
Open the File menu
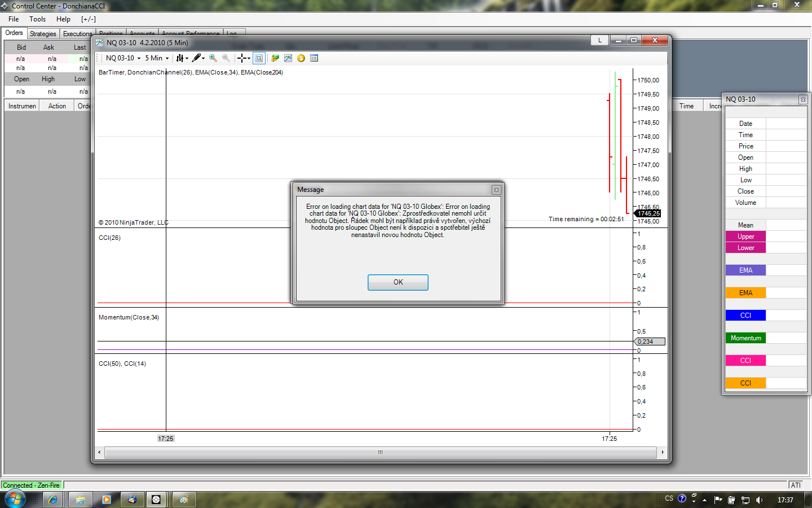[14, 19]
